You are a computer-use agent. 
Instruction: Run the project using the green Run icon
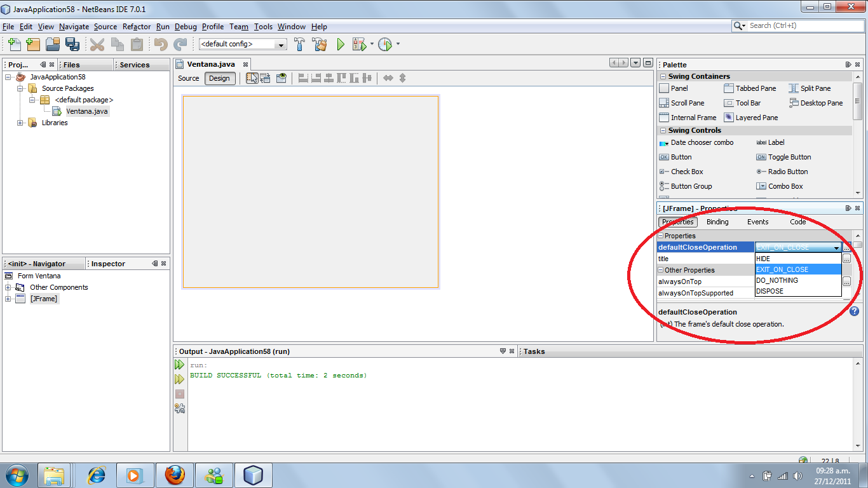tap(340, 44)
